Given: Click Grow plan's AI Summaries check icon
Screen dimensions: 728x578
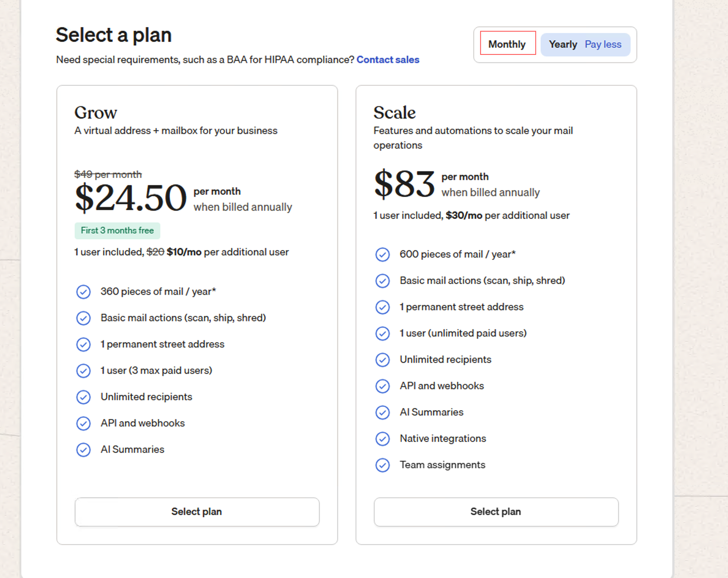Looking at the screenshot, I should pyautogui.click(x=83, y=450).
